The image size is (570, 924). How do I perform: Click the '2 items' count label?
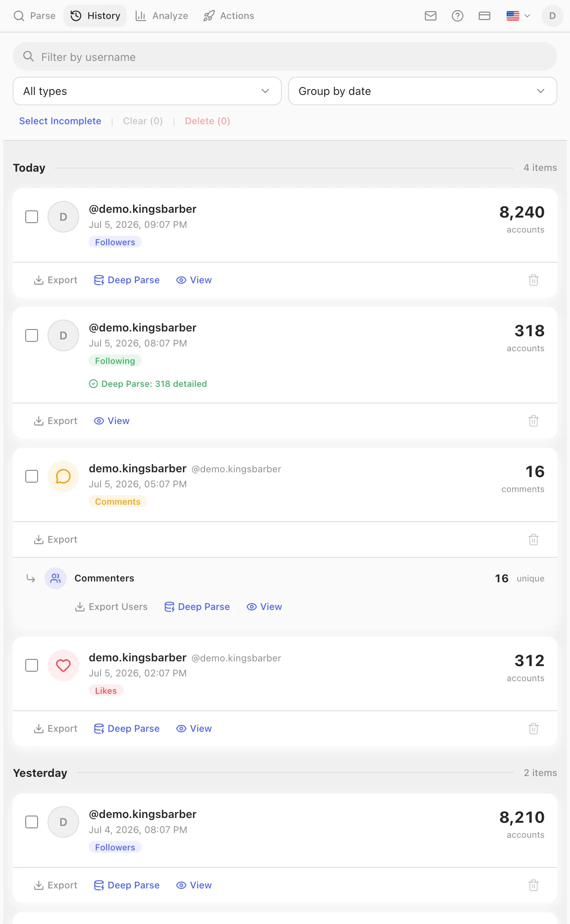[540, 773]
